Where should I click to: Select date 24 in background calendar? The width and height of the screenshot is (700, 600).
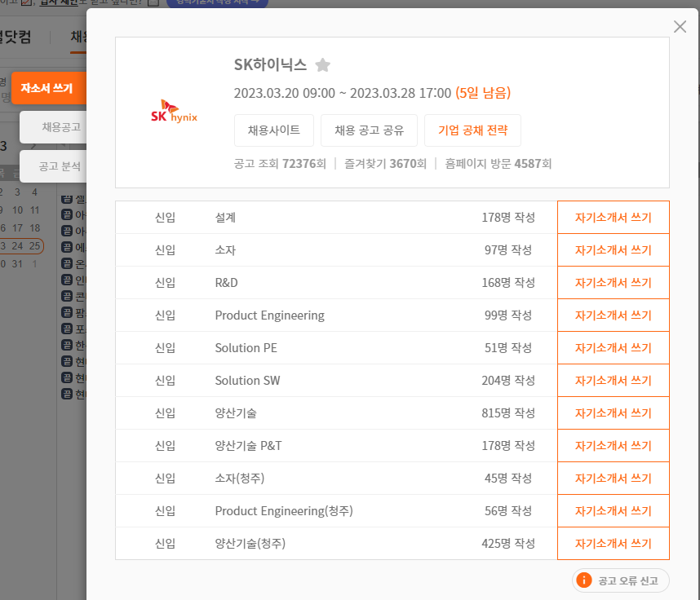tap(17, 246)
